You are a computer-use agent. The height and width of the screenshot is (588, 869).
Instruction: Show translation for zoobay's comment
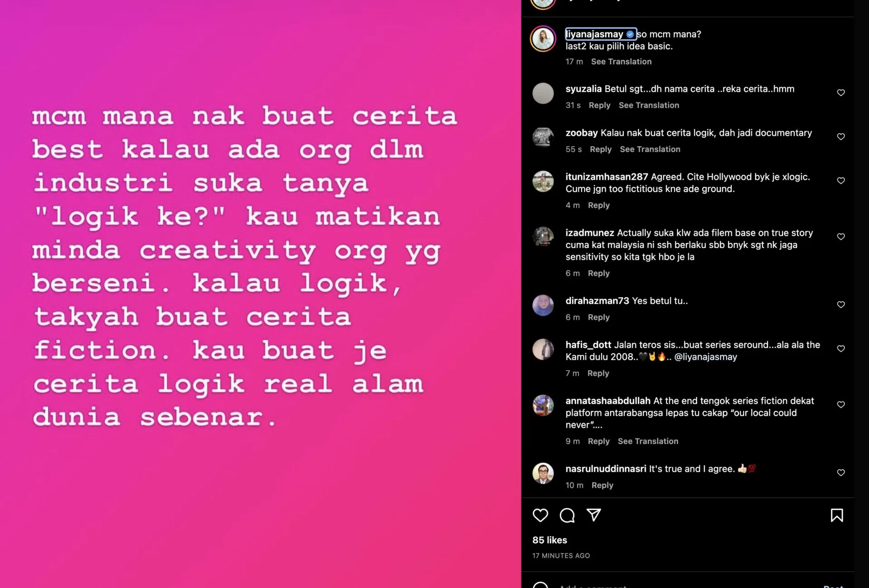[x=649, y=149]
